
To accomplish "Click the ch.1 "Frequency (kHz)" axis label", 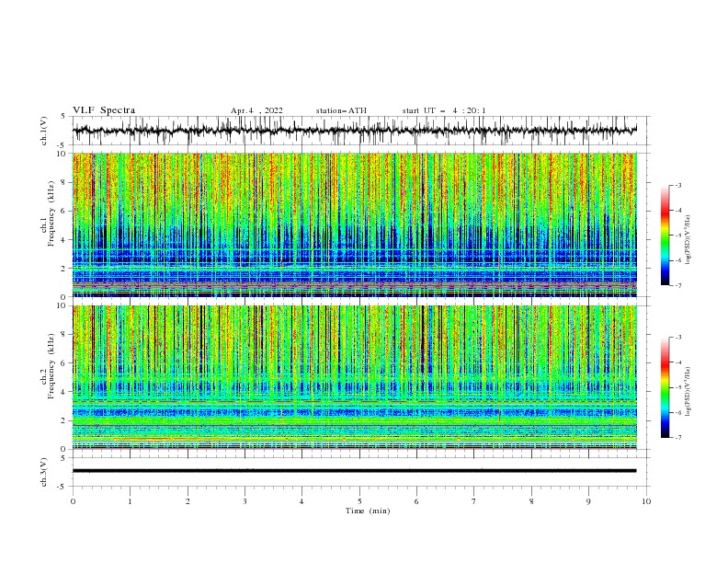I will [x=51, y=213].
